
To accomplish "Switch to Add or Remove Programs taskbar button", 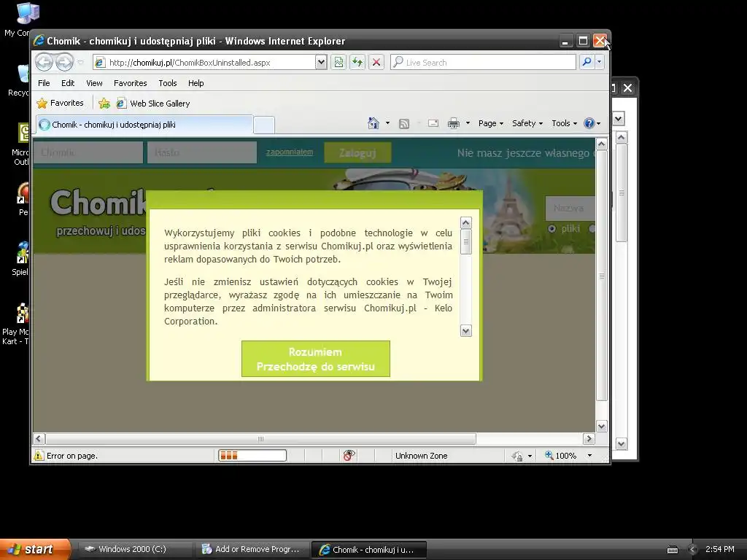I will pos(251,549).
